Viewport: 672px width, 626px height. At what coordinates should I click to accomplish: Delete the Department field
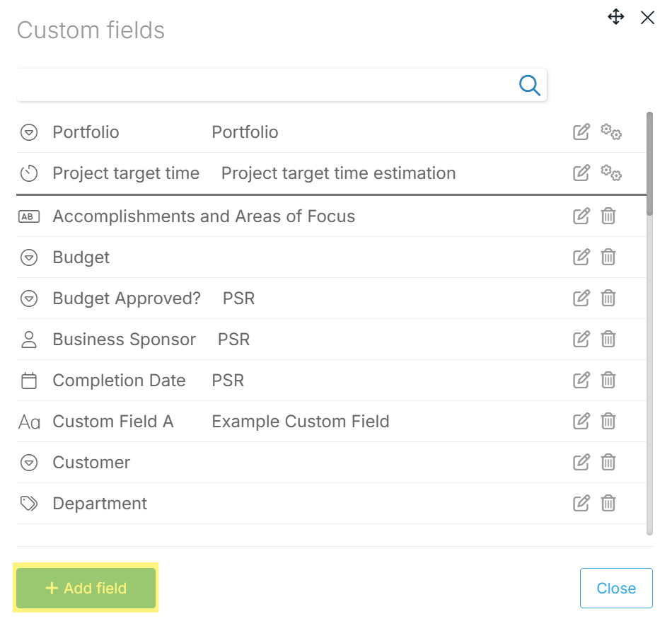[608, 504]
